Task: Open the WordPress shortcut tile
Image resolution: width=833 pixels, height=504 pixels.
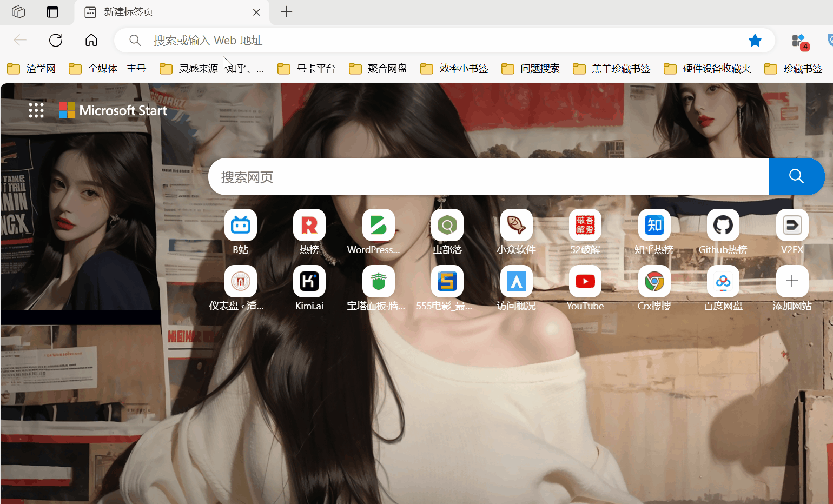Action: 378,226
